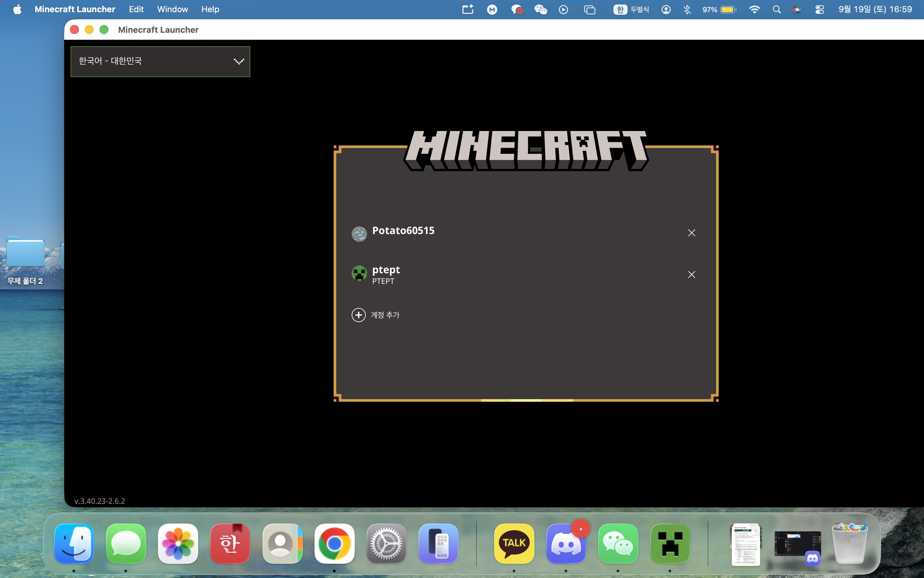Open the language dropdown 한국어 - 대한민국
This screenshot has height=578, width=924.
point(160,62)
